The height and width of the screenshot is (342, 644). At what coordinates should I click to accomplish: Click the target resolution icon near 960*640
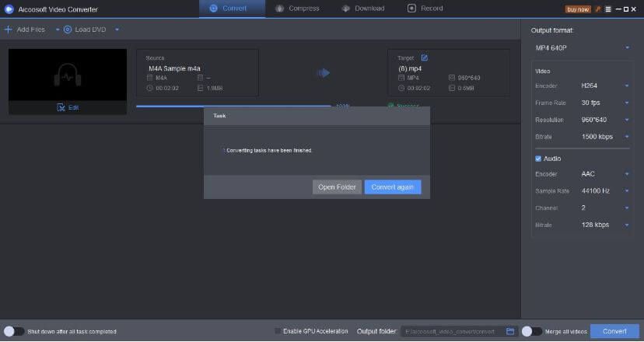click(x=452, y=78)
